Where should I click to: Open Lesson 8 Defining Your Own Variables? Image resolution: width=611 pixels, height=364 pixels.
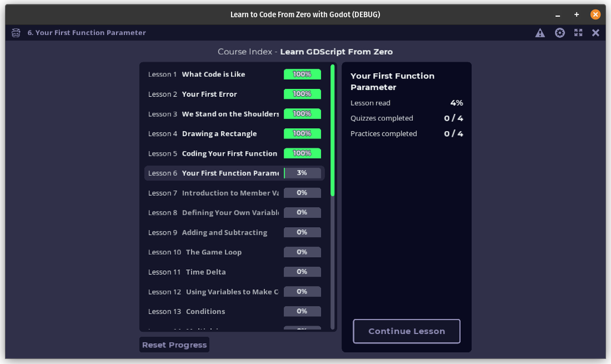tap(234, 213)
